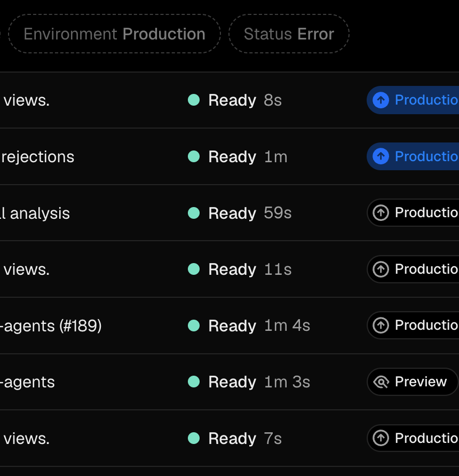Click the blue upload arrow icon in the 8s row

pos(381,100)
